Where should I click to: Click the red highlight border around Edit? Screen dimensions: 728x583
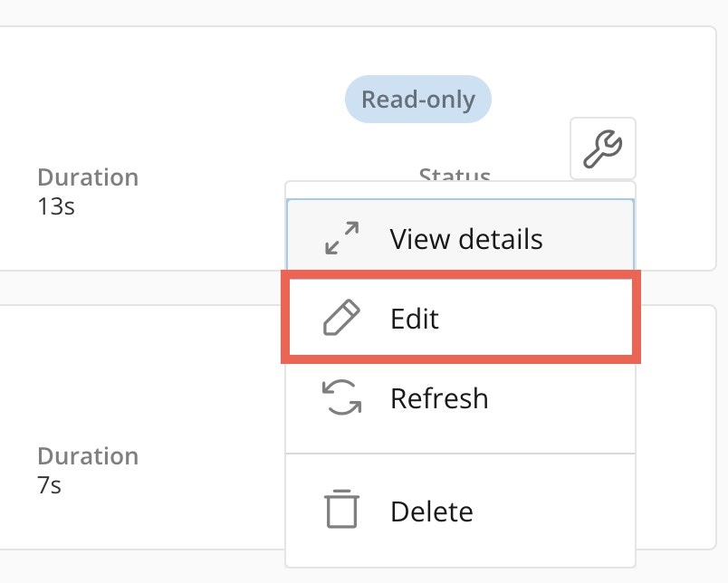(x=461, y=275)
